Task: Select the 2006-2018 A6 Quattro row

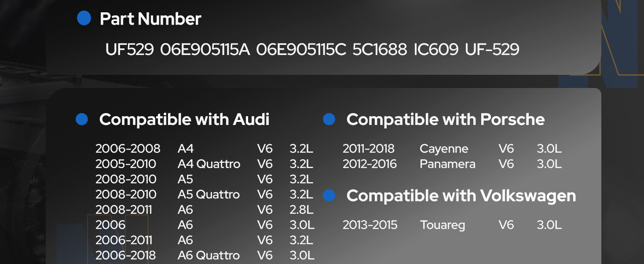Action: pyautogui.click(x=205, y=255)
